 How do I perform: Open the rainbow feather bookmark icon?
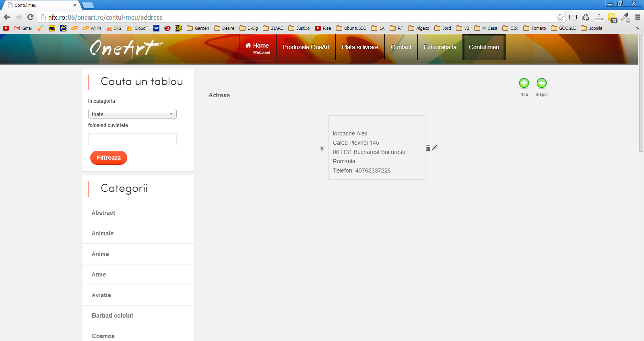point(41,28)
